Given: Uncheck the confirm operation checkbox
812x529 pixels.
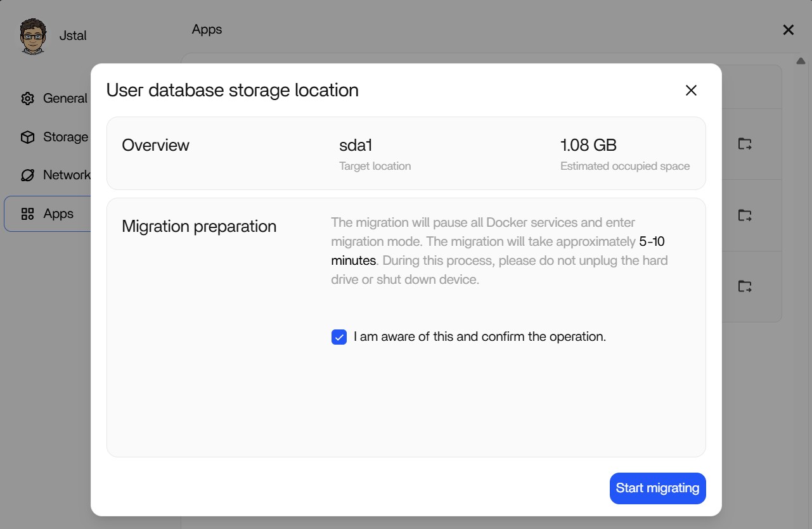Looking at the screenshot, I should click(x=339, y=337).
